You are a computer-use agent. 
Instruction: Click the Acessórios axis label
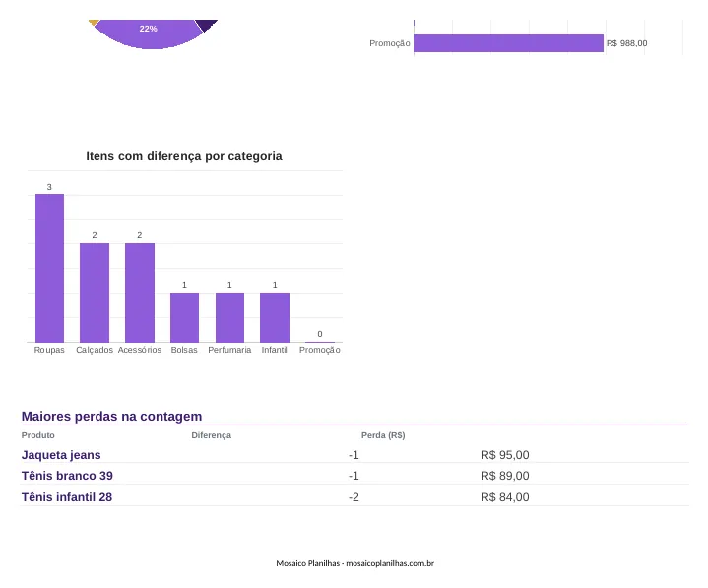click(x=140, y=350)
